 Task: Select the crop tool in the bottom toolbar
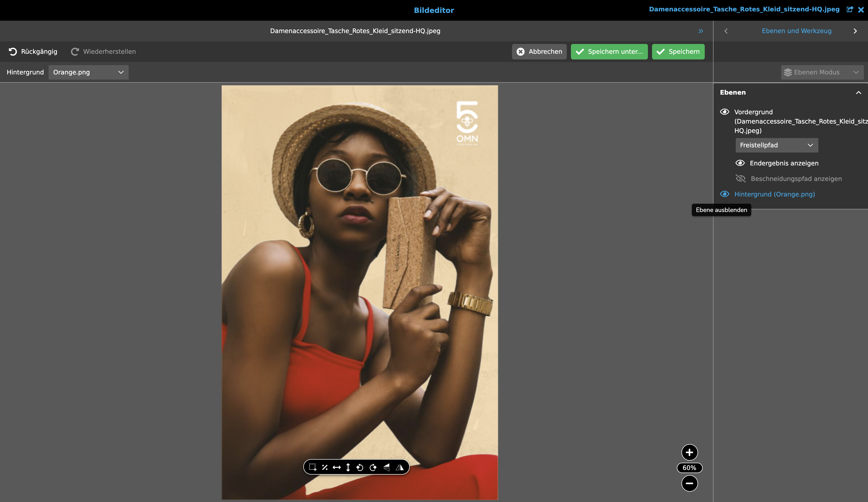(x=313, y=467)
